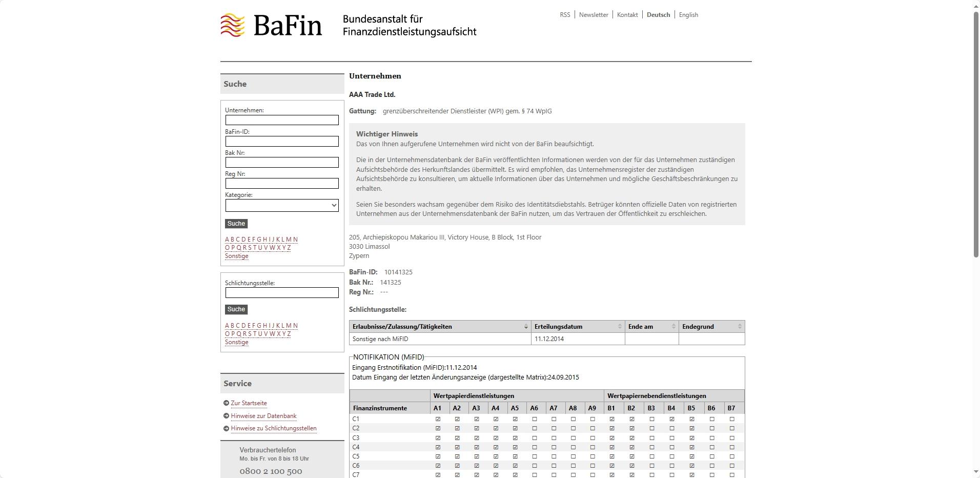Sort by Ende am column arrows
Screen dimensions: 980x478
(x=673, y=327)
